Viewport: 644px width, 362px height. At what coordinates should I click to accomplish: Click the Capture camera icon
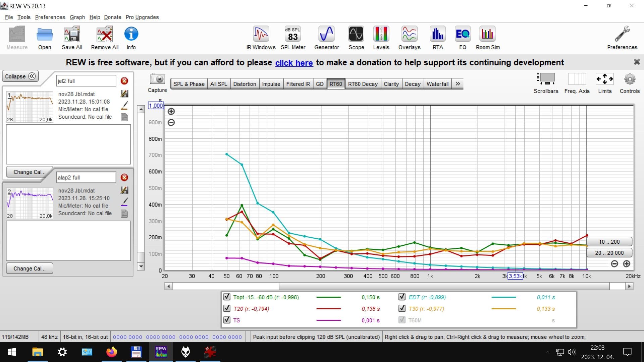157,79
